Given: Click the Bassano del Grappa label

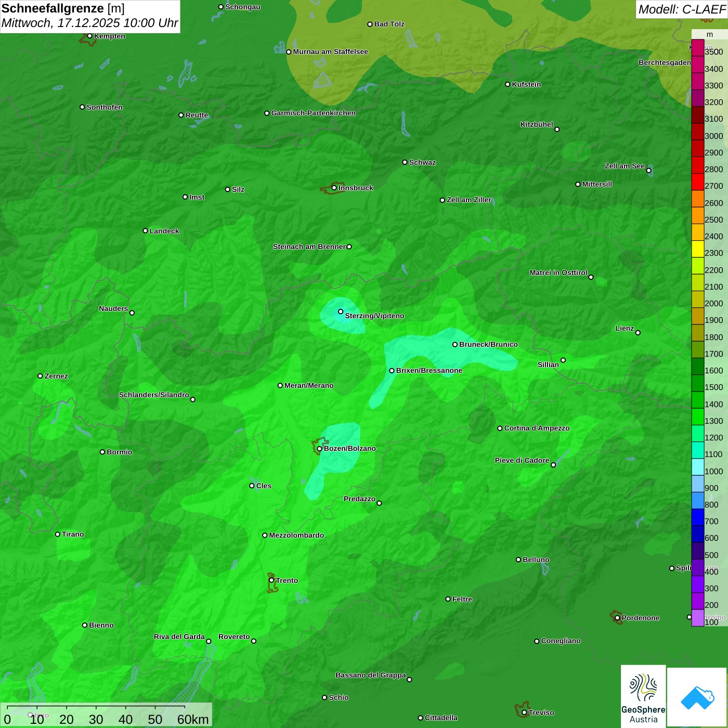Looking at the screenshot, I should pos(371,675).
